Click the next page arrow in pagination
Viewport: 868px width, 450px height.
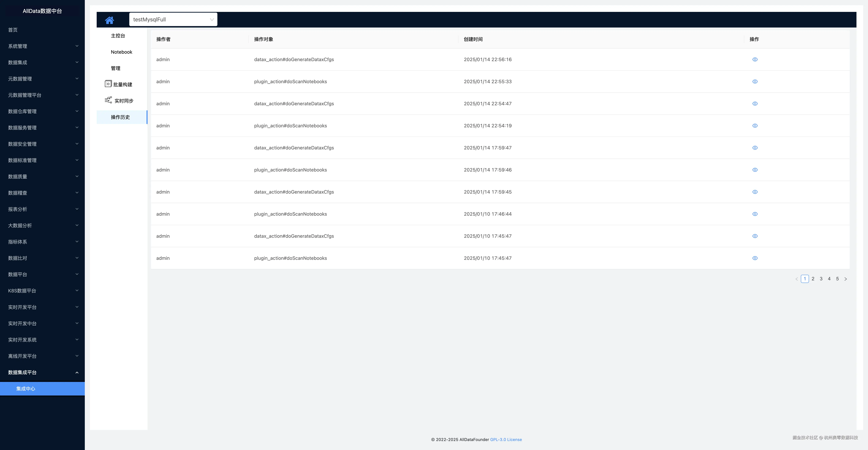[845, 279]
